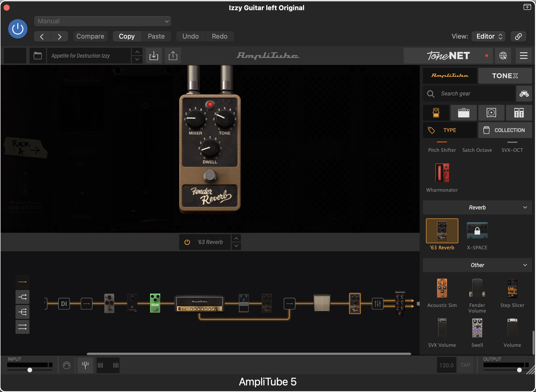Click the export preset share icon
Image resolution: width=536 pixels, height=392 pixels.
tap(173, 56)
